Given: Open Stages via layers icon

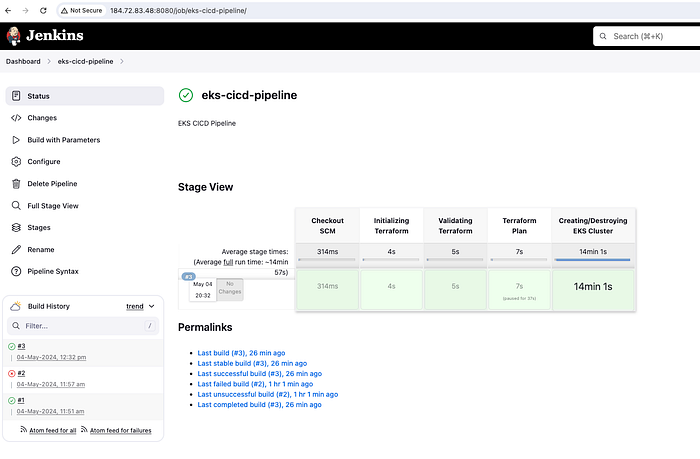Looking at the screenshot, I should coord(16,227).
